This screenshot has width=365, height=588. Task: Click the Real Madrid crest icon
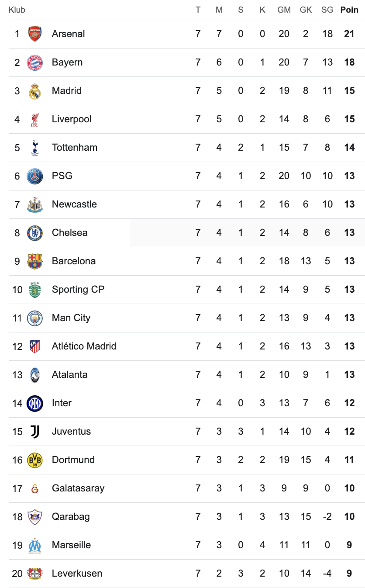point(35,91)
